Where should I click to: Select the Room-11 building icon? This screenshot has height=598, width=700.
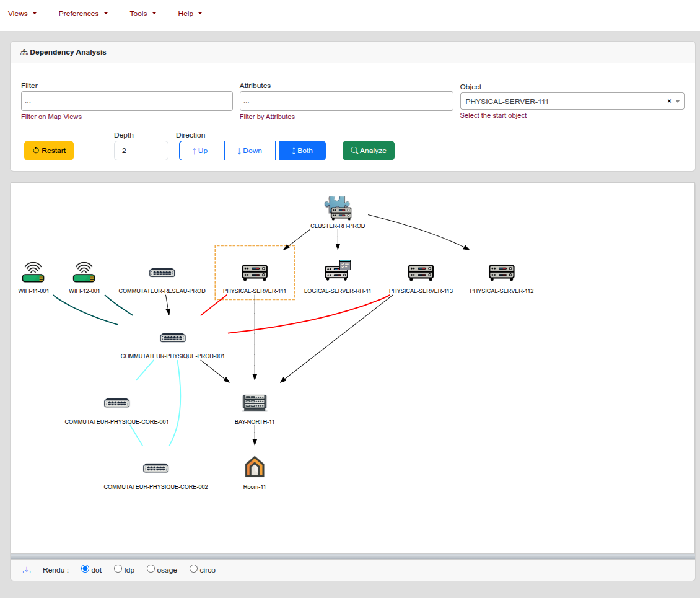point(254,467)
